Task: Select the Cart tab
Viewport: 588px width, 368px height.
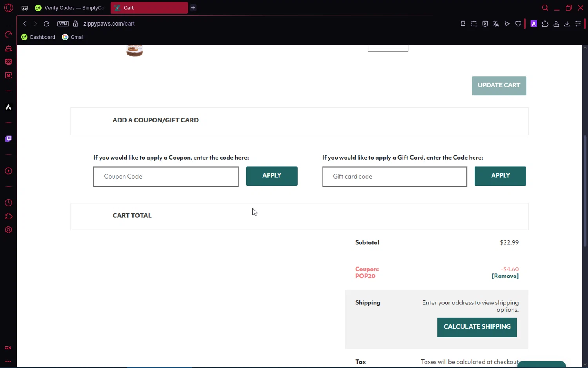Action: (x=149, y=8)
